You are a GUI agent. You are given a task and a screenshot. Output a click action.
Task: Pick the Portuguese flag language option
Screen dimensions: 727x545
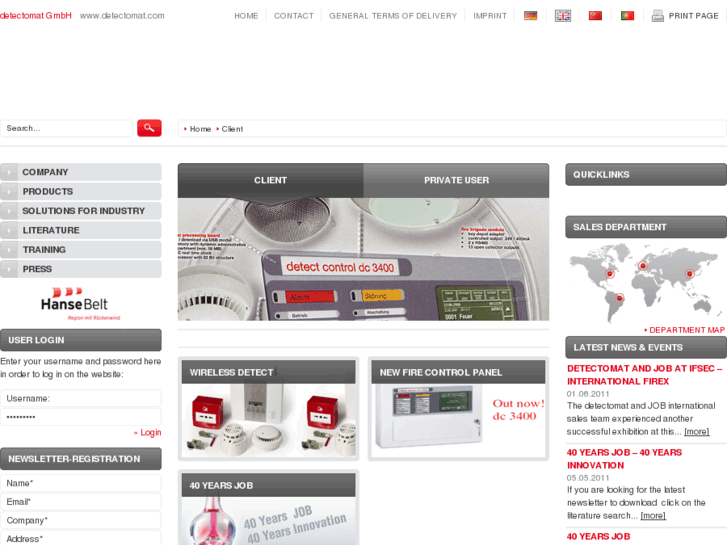pos(627,16)
